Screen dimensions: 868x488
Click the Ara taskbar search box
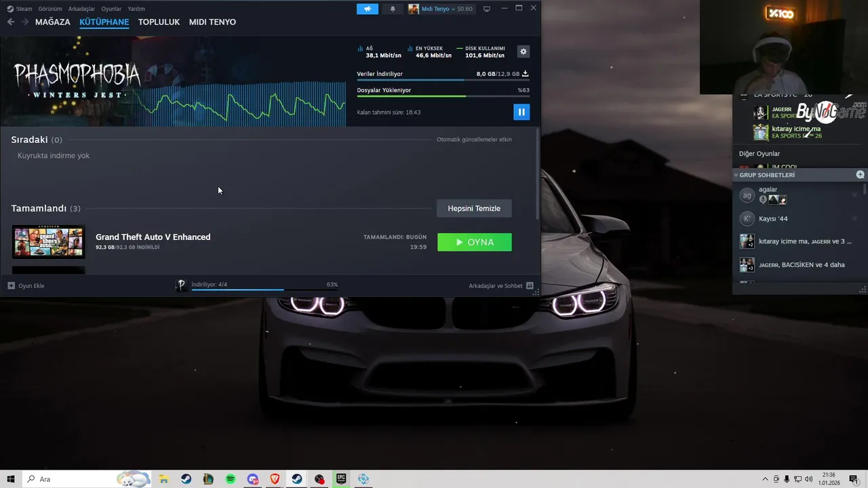click(87, 479)
